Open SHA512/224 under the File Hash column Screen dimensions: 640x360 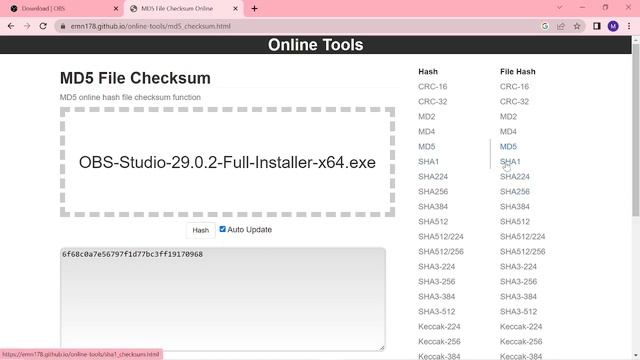[x=522, y=237]
